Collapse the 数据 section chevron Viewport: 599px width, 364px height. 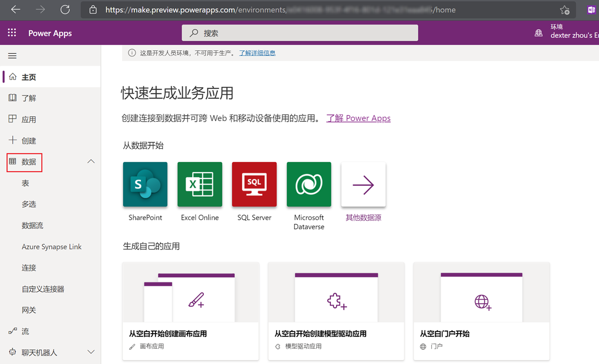pyautogui.click(x=91, y=161)
